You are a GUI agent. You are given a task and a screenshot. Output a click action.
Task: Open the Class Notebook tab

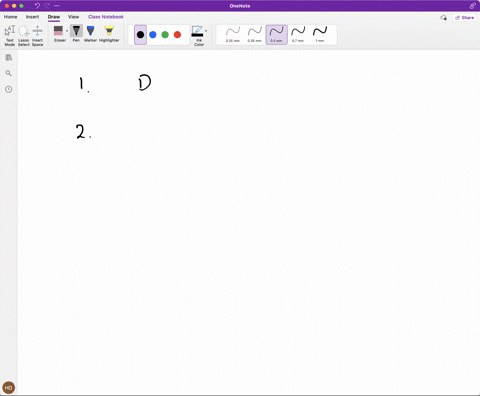[106, 17]
